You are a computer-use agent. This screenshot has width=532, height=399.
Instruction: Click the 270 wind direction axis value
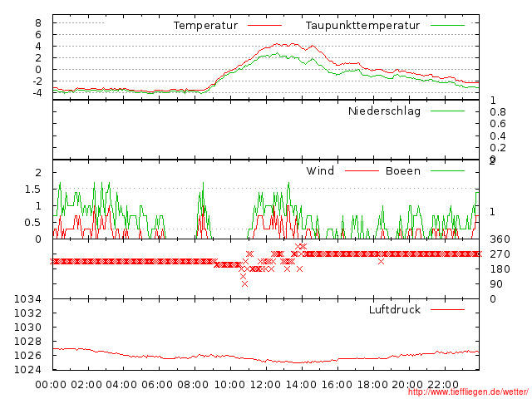[x=500, y=254]
